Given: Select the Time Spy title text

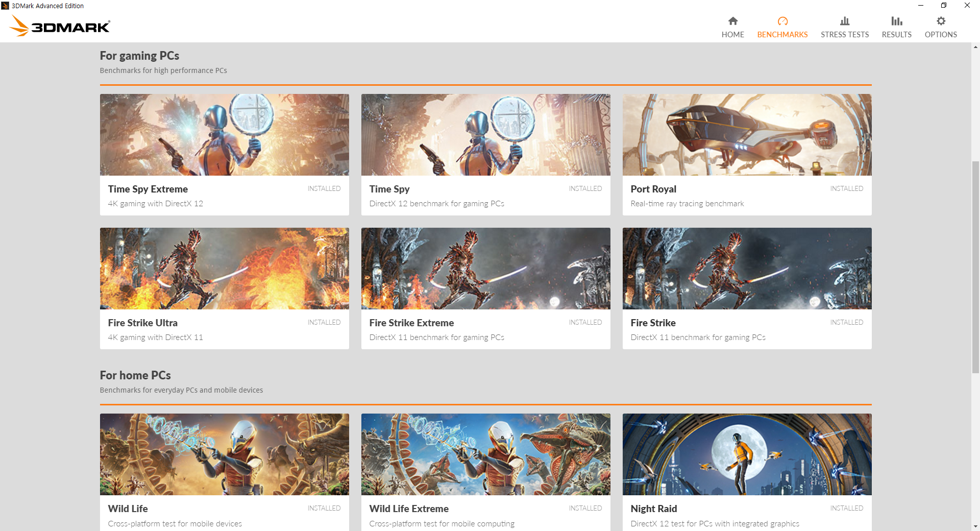Looking at the screenshot, I should pyautogui.click(x=389, y=189).
